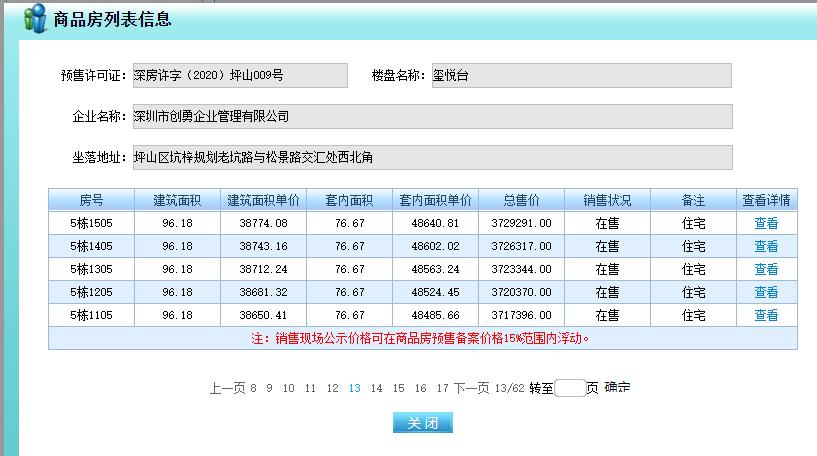
Task: Jump to page 9
Action: pyautogui.click(x=269, y=388)
